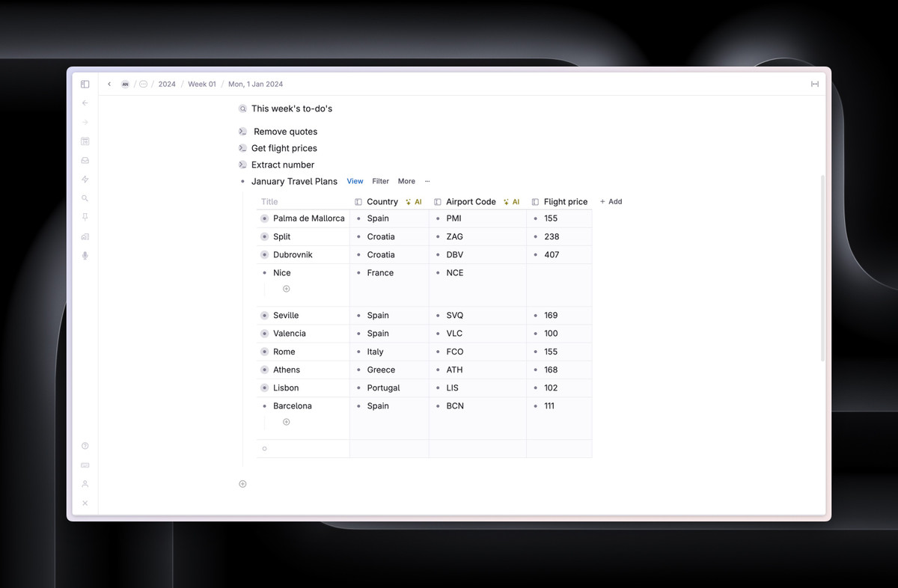Toggle the sidebar panel icon at top-left
This screenshot has height=588, width=898.
[x=85, y=85]
